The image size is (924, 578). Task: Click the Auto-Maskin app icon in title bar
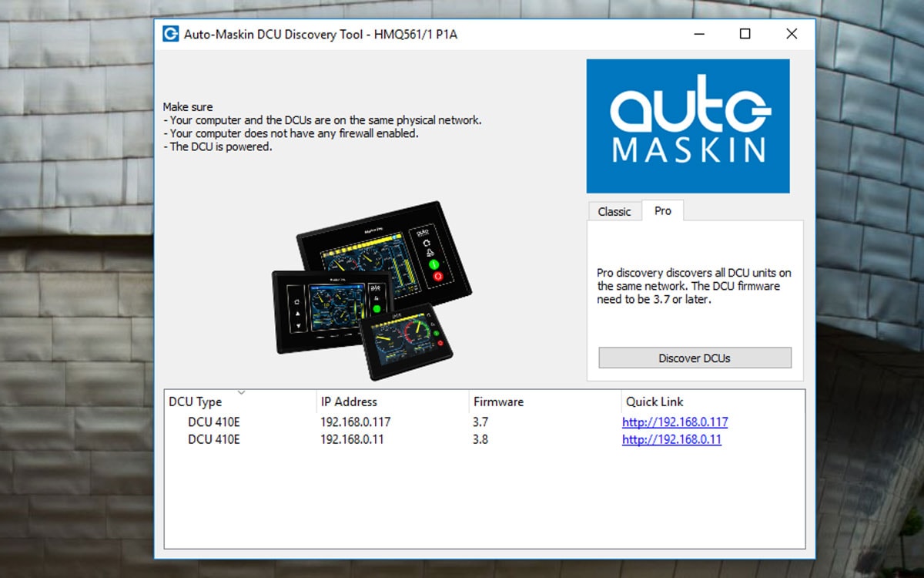(x=170, y=34)
